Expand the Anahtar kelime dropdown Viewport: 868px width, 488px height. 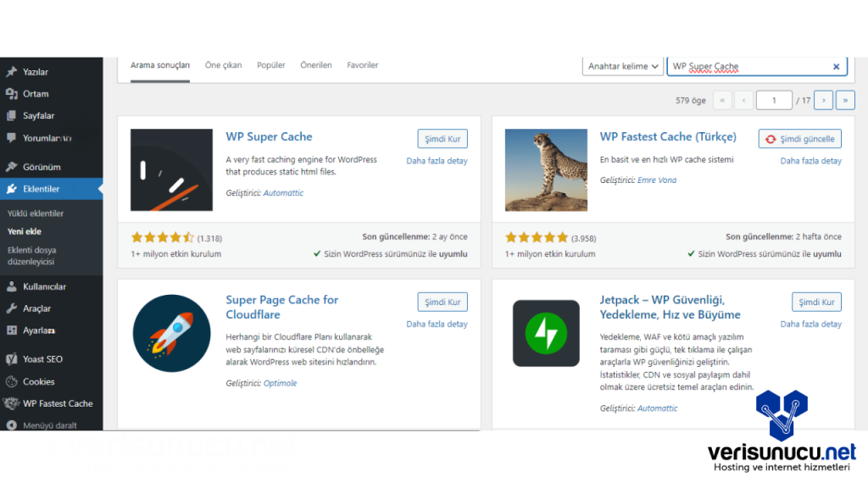pos(623,67)
